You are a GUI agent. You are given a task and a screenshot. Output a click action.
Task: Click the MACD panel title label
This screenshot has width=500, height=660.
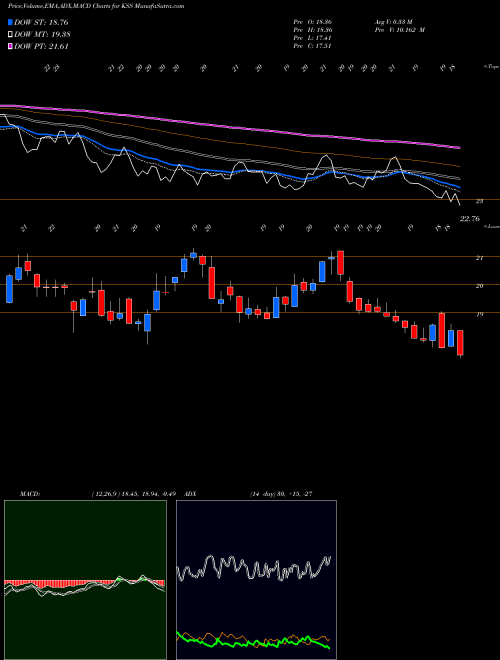pyautogui.click(x=29, y=494)
